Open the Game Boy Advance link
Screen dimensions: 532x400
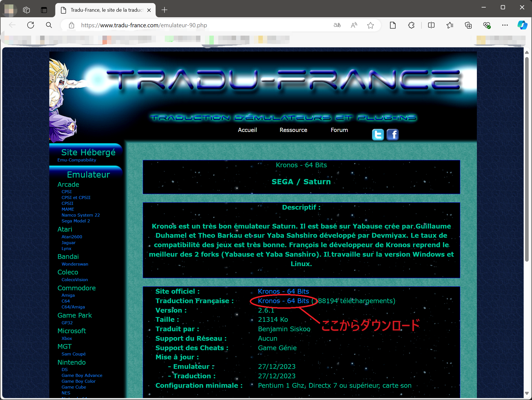[x=82, y=376]
